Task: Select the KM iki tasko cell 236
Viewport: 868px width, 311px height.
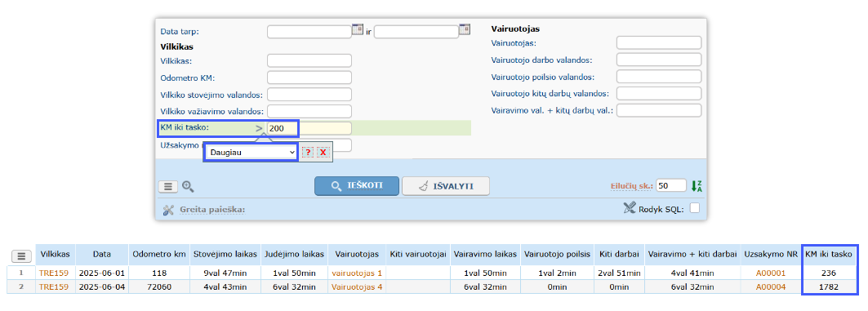Action: click(x=830, y=273)
